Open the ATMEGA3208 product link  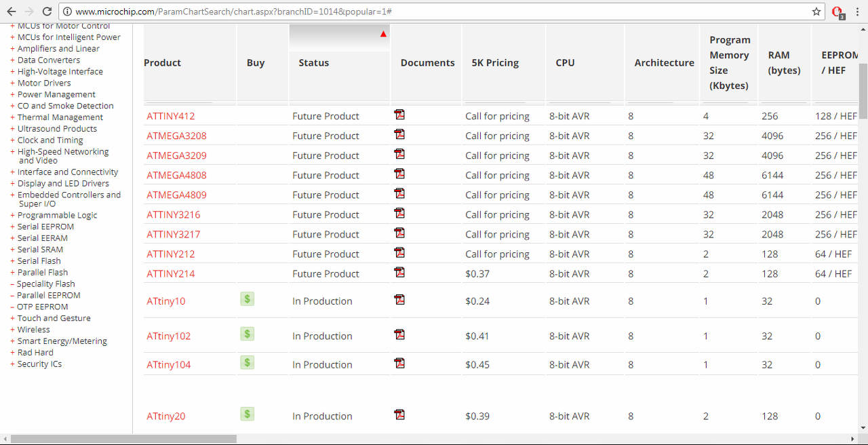pyautogui.click(x=176, y=136)
